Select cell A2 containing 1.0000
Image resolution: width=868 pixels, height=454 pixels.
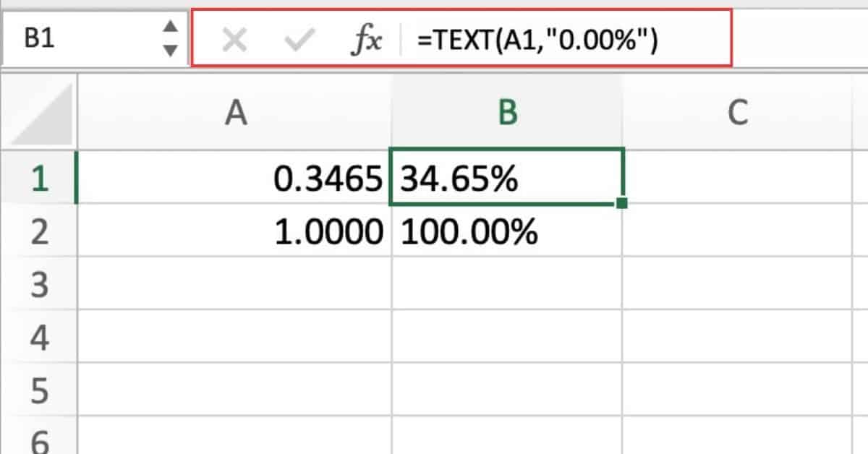235,231
